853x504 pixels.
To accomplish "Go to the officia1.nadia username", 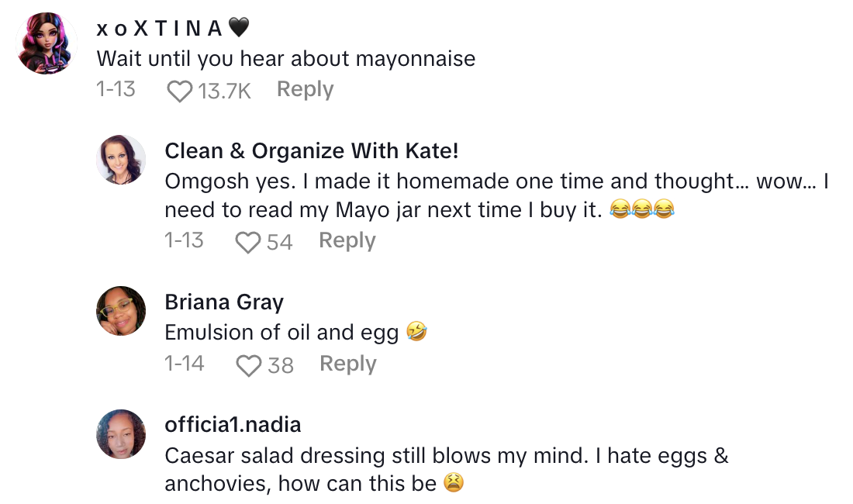I will [x=233, y=425].
